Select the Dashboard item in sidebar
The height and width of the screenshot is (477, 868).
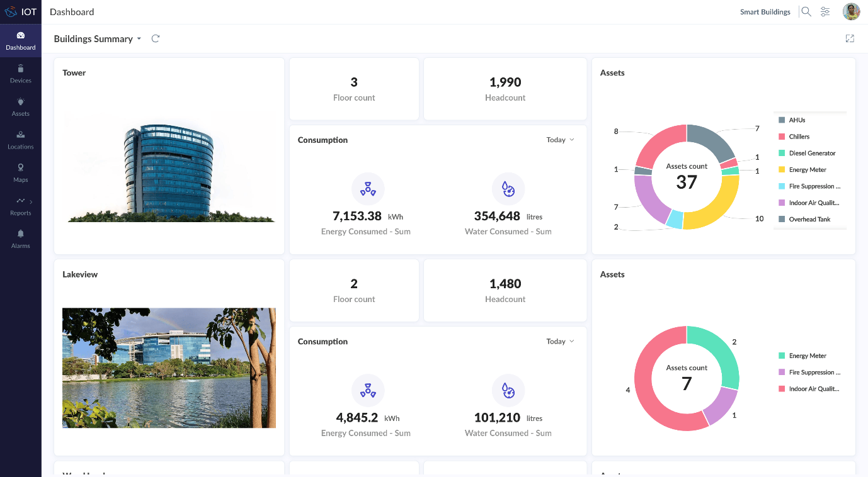[20, 41]
